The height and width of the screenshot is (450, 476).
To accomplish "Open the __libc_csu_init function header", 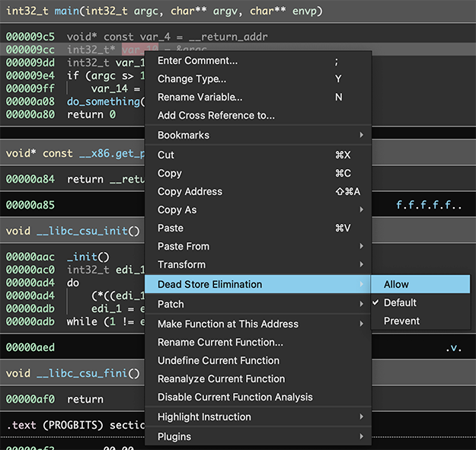I will [82, 231].
